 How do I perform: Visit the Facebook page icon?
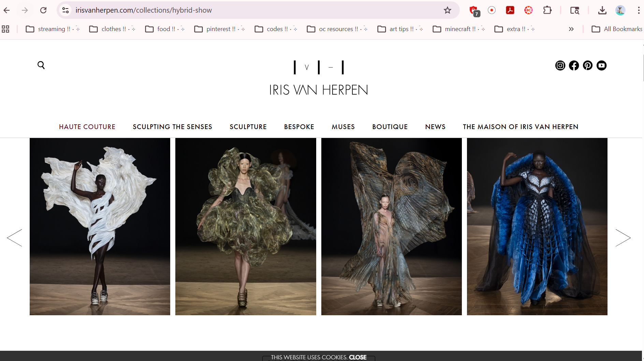click(x=574, y=66)
